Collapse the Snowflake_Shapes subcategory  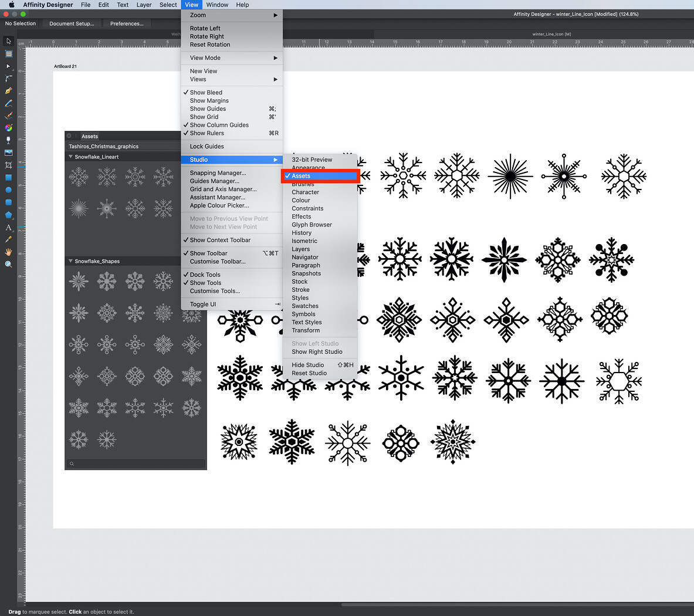pyautogui.click(x=70, y=261)
